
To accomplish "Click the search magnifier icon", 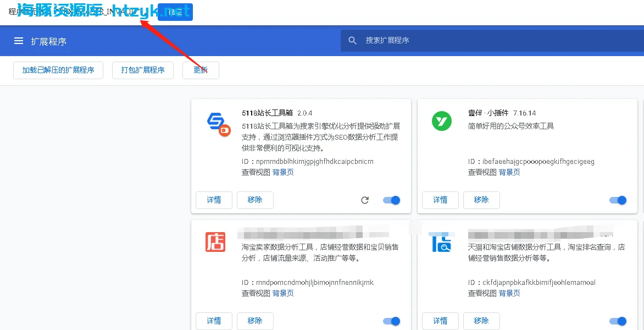I will 352,40.
